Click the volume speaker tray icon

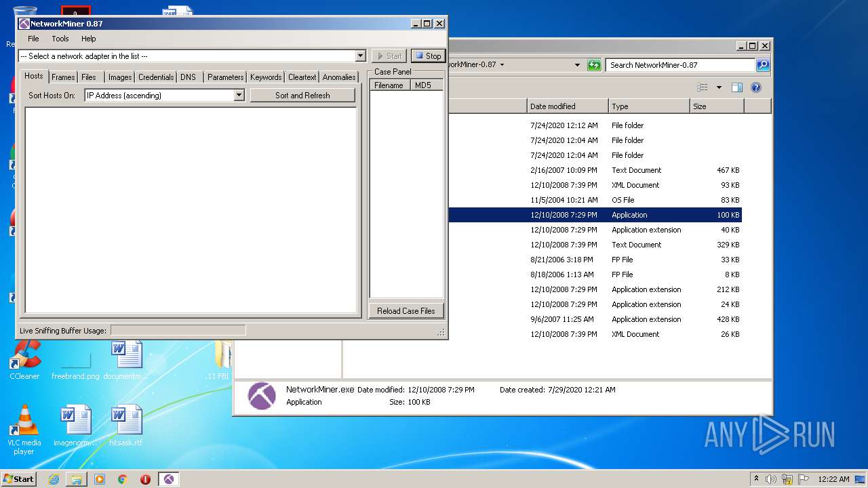point(771,479)
